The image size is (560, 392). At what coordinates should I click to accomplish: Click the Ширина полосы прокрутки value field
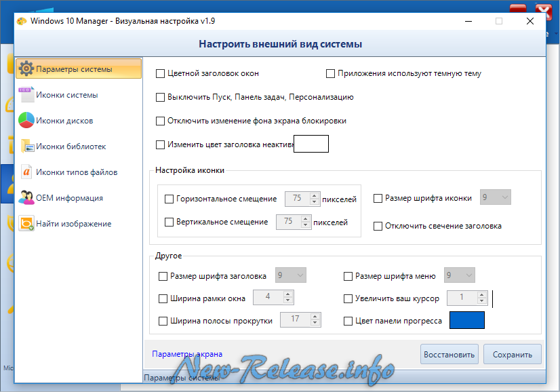(x=296, y=319)
